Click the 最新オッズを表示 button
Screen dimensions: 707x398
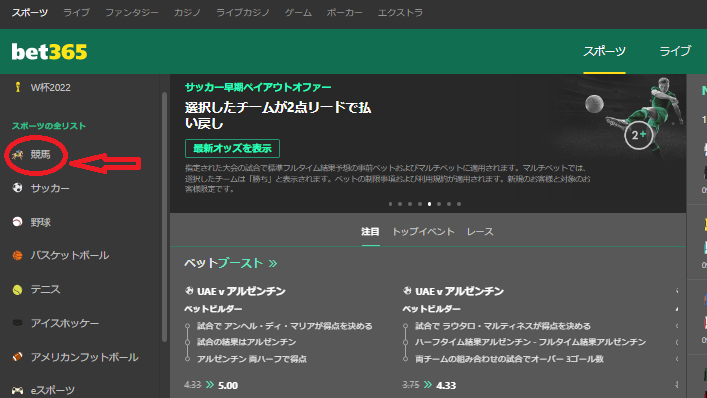(x=232, y=148)
